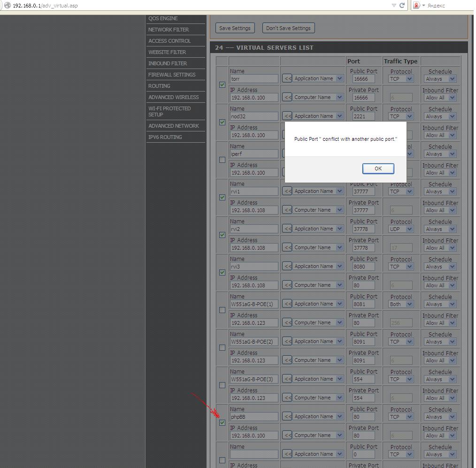This screenshot has width=476, height=468.
Task: Click the << button beside torr Application Name
Action: point(287,79)
